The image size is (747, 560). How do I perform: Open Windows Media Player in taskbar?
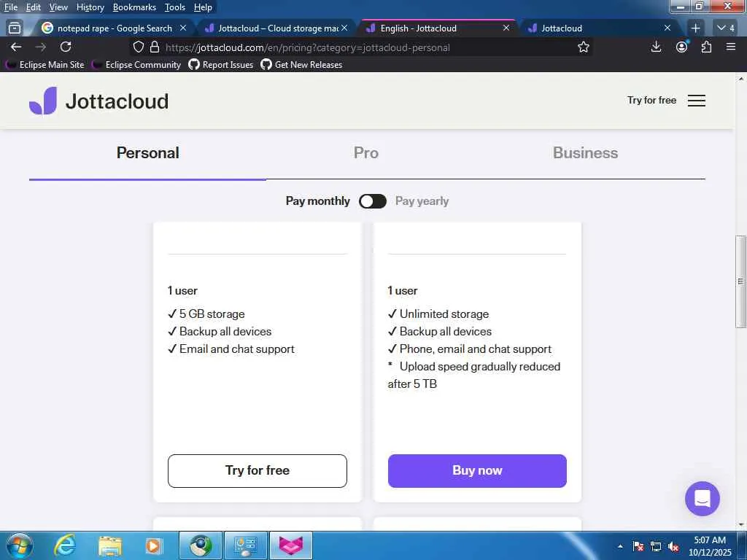153,545
